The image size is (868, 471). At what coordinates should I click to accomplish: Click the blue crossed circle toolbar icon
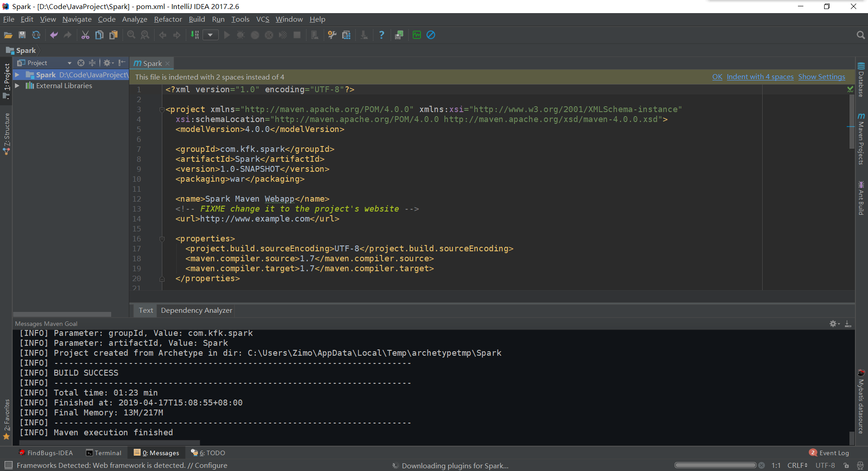(x=431, y=35)
